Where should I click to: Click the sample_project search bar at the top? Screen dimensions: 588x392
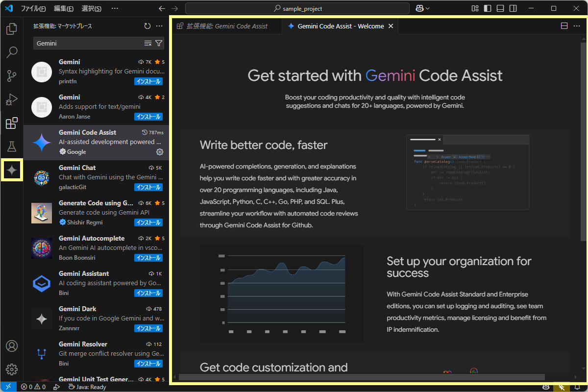[297, 8]
